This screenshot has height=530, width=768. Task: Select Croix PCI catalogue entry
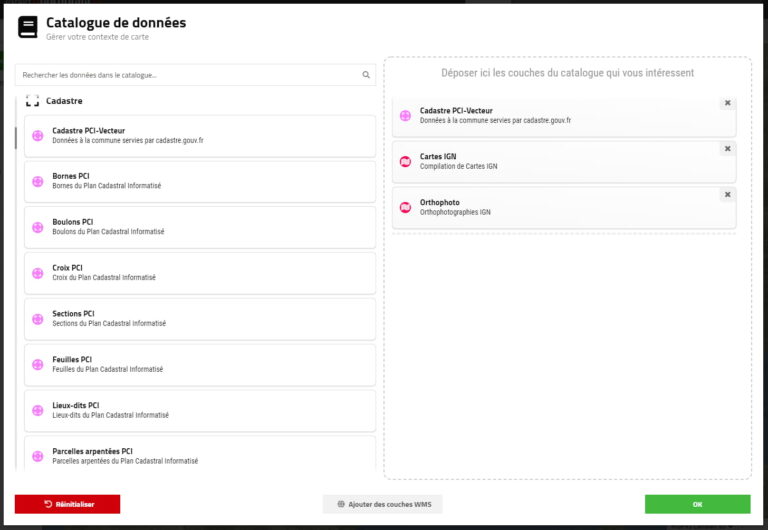[200, 273]
